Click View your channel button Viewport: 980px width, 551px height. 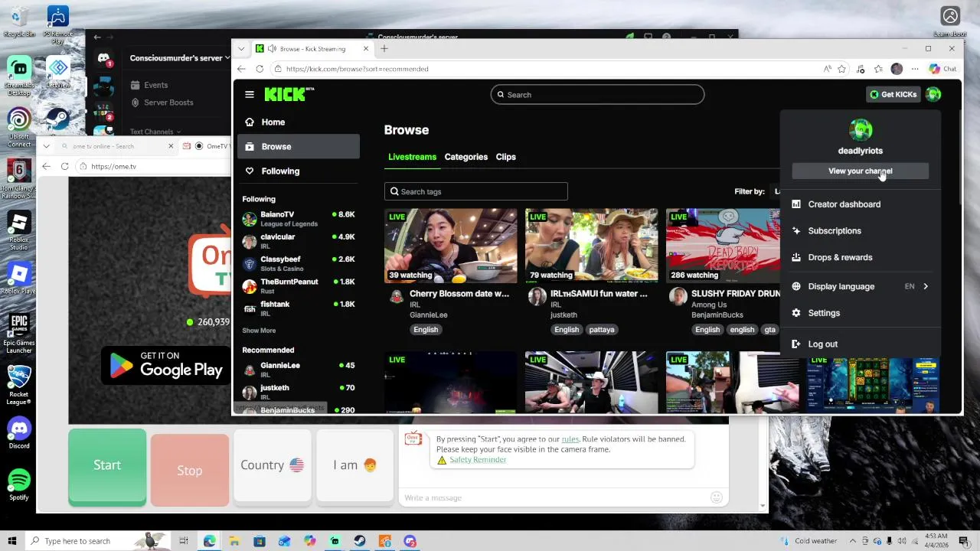[x=860, y=171]
